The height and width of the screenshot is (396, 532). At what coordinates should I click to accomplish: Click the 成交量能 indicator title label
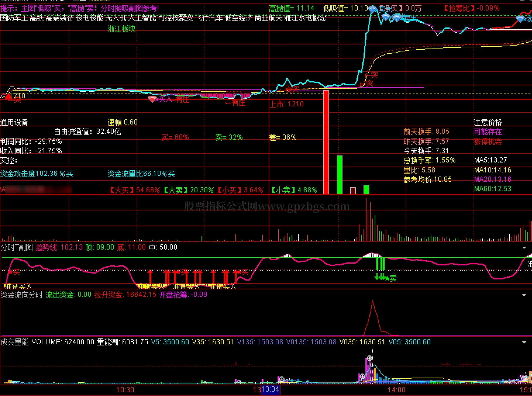click(x=15, y=342)
